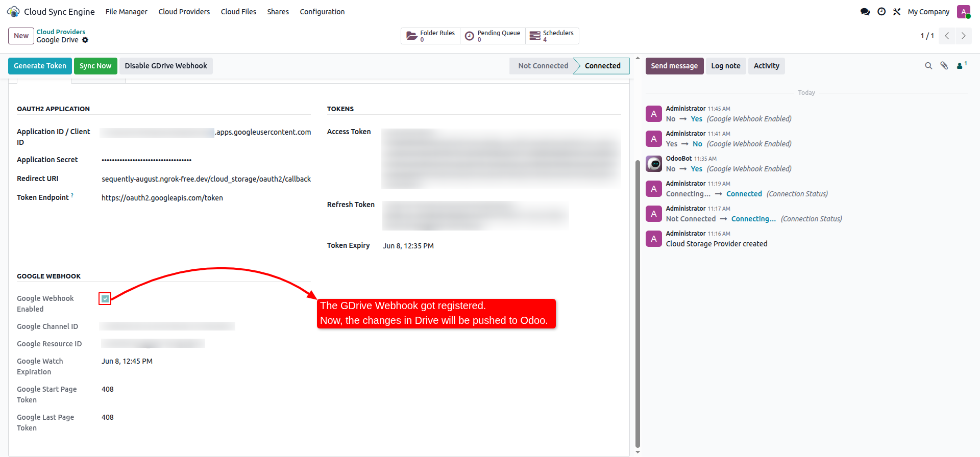Click the OdooBot avatar in chatter
Viewport: 980px width, 457px height.
tap(654, 164)
